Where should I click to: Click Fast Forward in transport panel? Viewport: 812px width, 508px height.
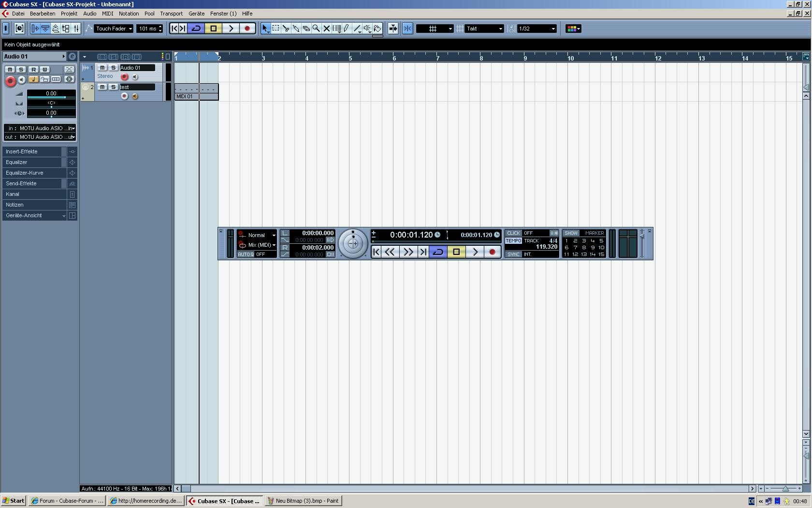coord(408,252)
